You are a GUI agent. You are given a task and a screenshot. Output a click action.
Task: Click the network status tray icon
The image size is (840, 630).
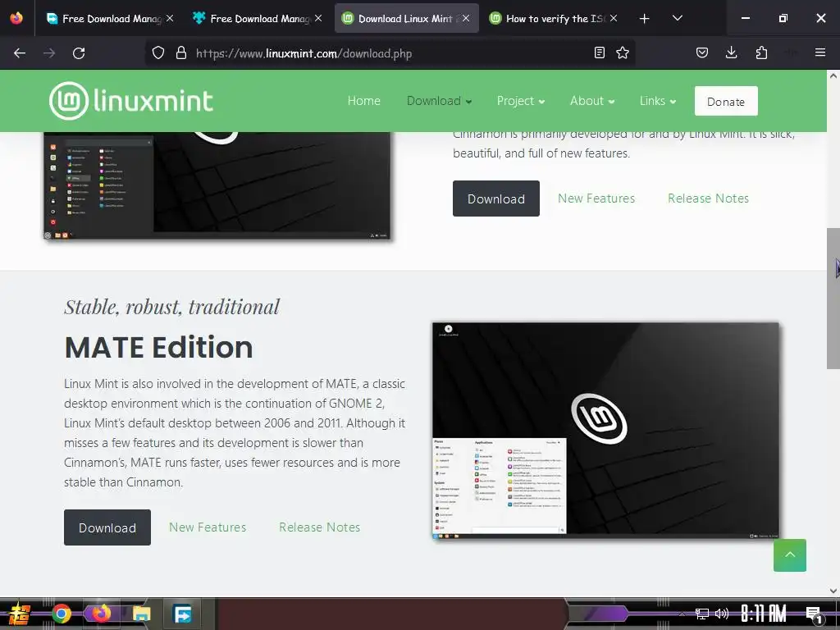(x=702, y=614)
